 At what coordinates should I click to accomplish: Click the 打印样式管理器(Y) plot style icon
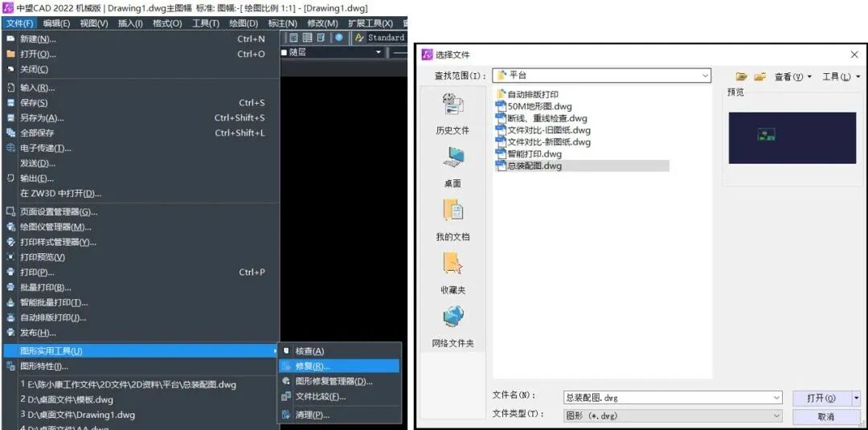(10, 242)
